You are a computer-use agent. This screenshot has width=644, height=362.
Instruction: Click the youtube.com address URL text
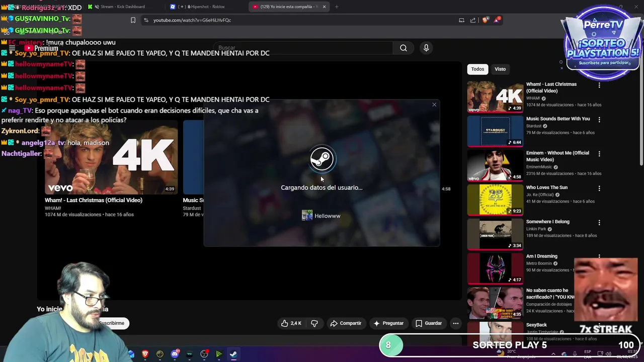click(192, 20)
